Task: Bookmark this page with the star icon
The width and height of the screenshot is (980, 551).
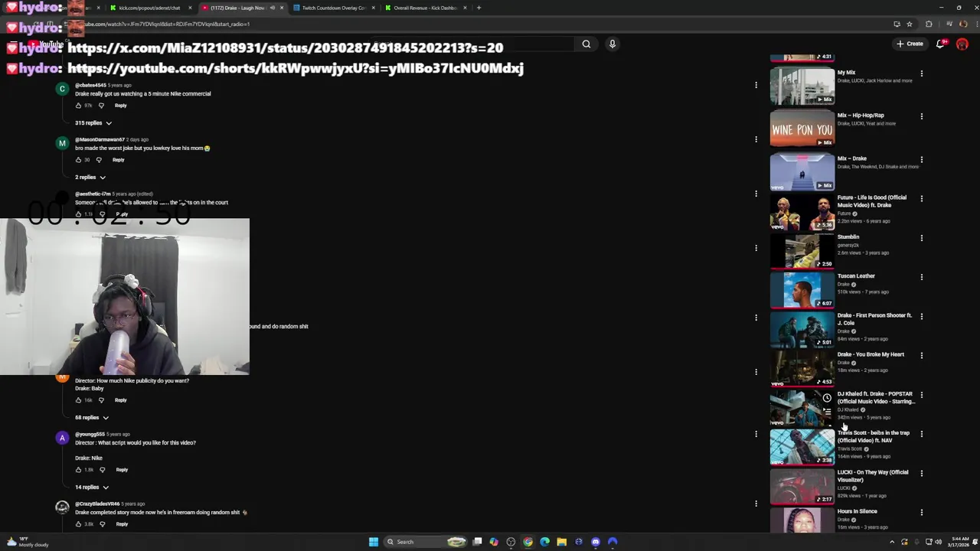Action: tap(910, 24)
